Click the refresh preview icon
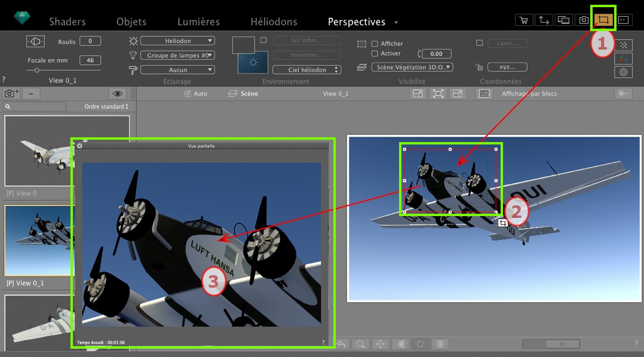Viewport: 644px width, 357px height. coord(420,344)
